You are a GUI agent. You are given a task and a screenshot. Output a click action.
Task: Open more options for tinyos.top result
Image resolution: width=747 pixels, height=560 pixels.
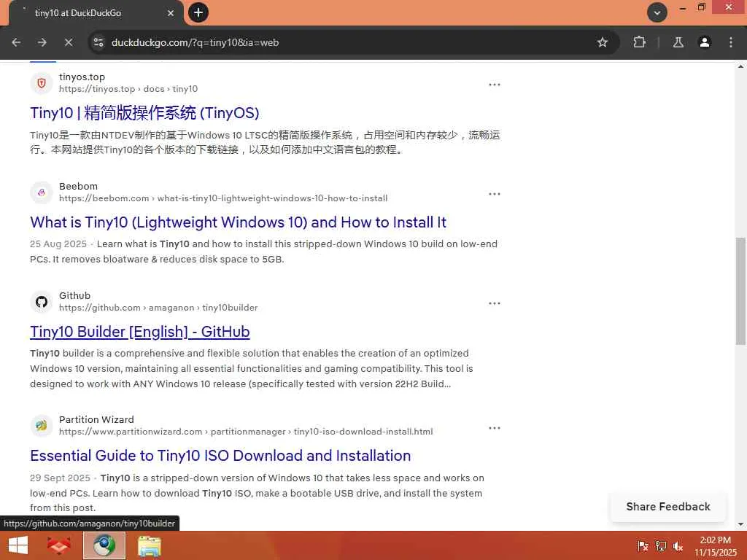tap(495, 85)
